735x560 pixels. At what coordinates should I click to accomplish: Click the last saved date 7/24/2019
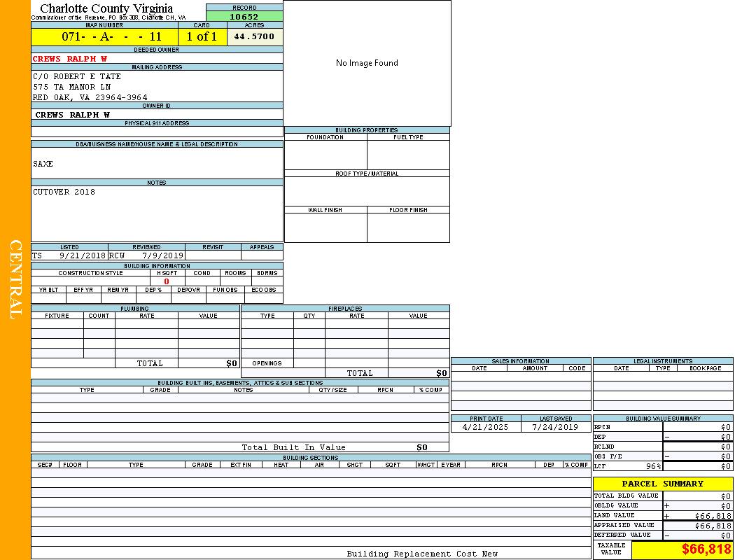pos(555,427)
